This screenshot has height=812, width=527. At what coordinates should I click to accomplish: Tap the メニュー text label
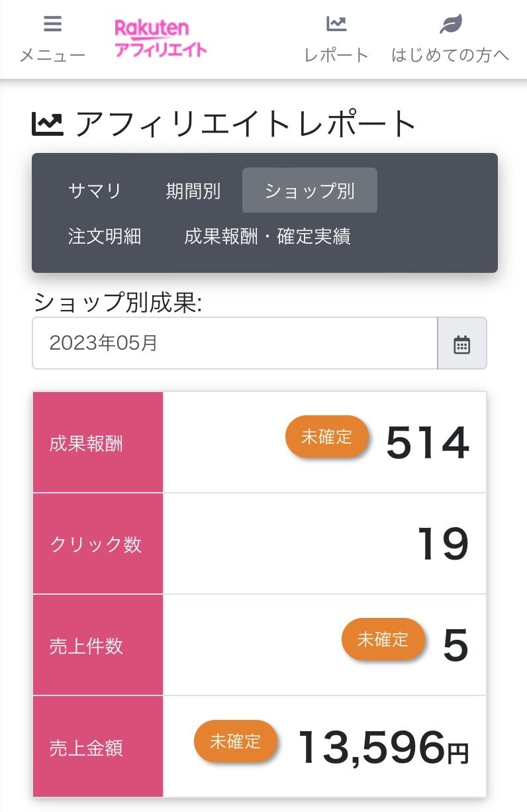point(52,55)
